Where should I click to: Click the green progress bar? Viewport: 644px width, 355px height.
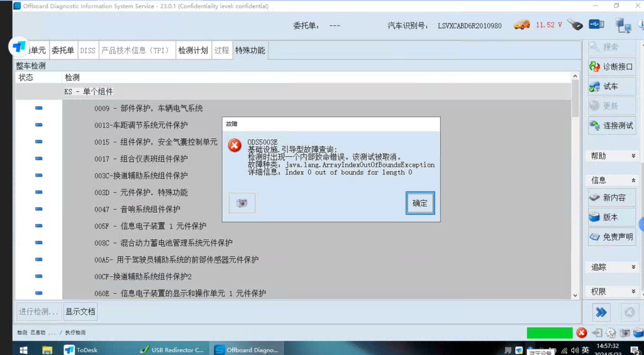pyautogui.click(x=550, y=333)
